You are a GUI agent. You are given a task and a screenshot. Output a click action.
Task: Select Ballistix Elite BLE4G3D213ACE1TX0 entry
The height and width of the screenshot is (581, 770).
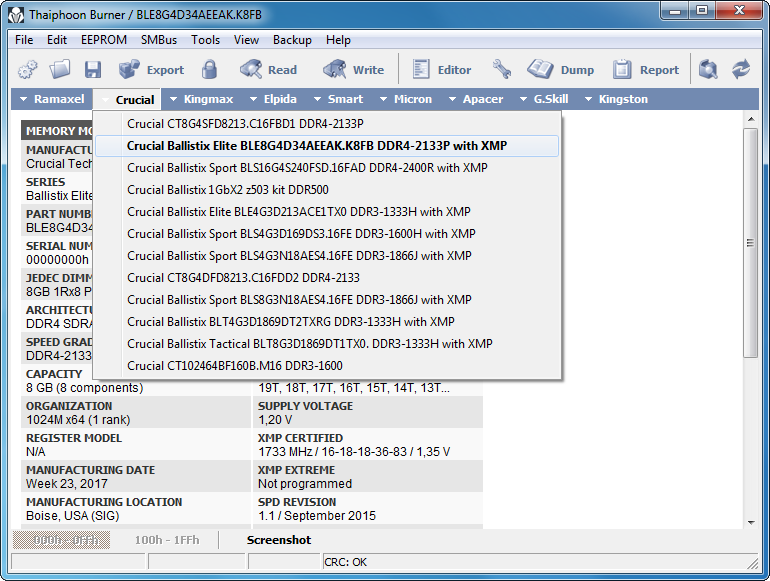327,212
